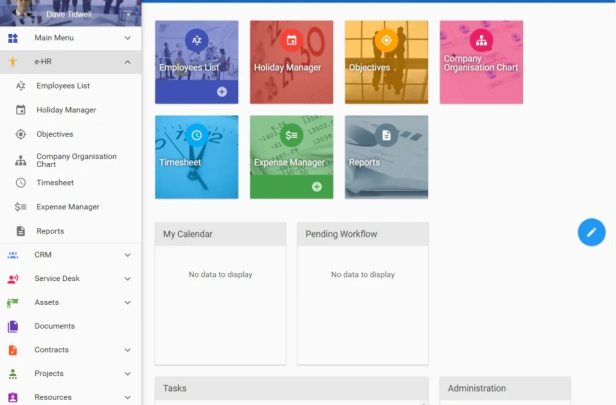Click the plus icon on Employees List tile

(x=222, y=92)
